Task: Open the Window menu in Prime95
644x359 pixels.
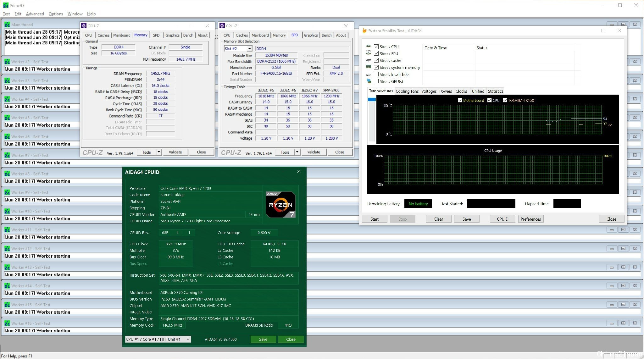Action: click(75, 14)
